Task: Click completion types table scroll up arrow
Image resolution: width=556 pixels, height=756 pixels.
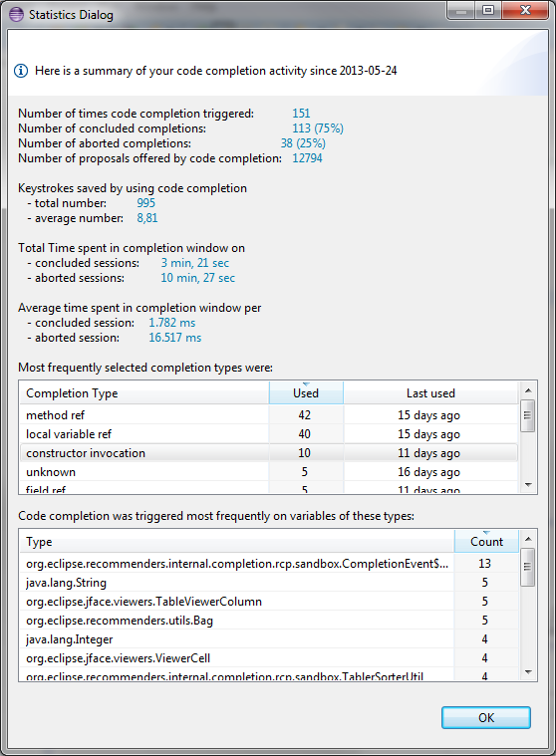Action: click(528, 390)
